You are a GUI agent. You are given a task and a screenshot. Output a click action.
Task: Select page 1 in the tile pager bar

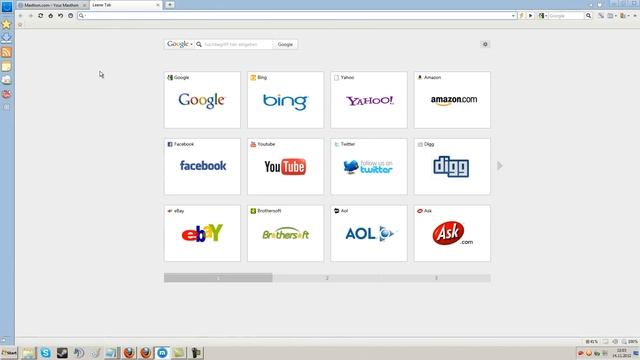click(218, 278)
